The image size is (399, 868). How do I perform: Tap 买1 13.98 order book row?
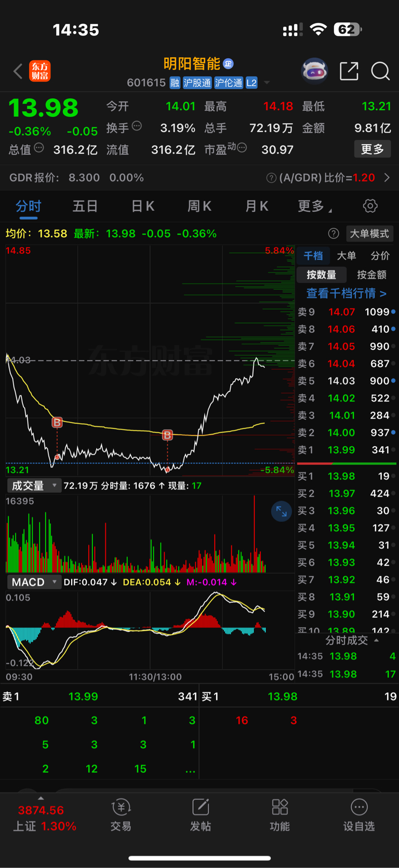coord(347,476)
